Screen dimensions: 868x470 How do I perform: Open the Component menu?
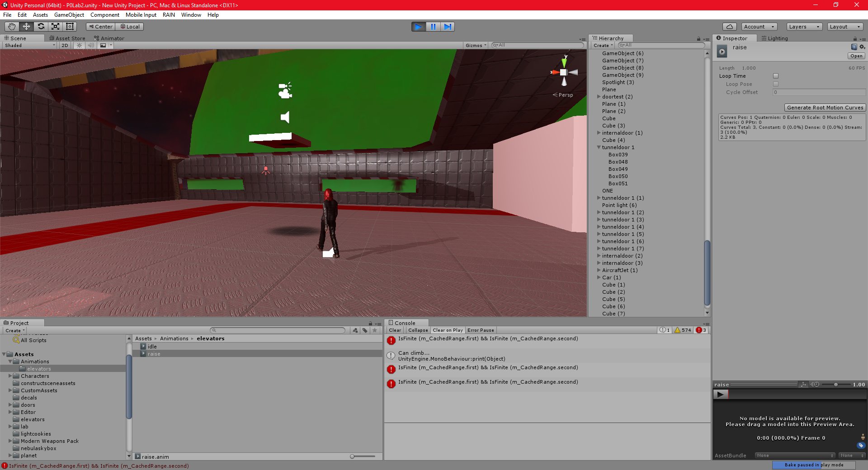click(105, 15)
